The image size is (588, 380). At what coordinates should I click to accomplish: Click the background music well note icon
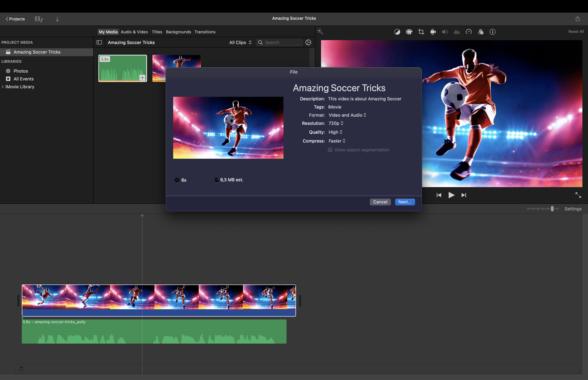(x=21, y=369)
